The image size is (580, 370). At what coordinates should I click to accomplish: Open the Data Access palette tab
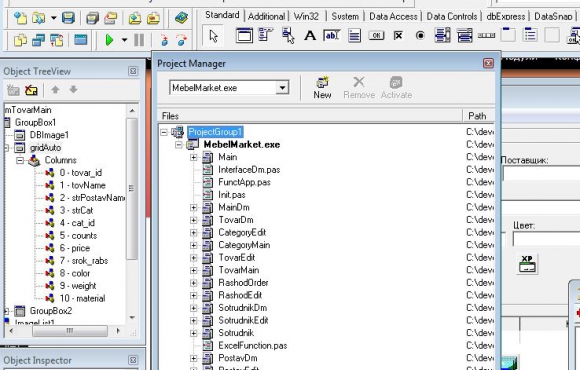click(393, 16)
